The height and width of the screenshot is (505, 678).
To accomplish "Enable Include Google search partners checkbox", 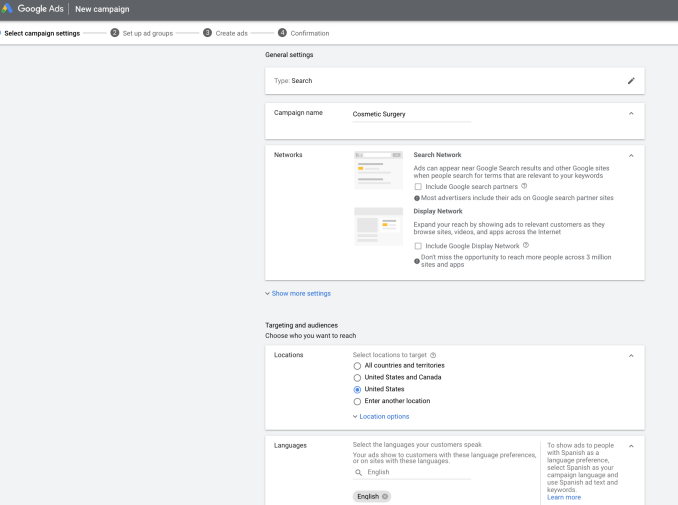I will pos(418,187).
